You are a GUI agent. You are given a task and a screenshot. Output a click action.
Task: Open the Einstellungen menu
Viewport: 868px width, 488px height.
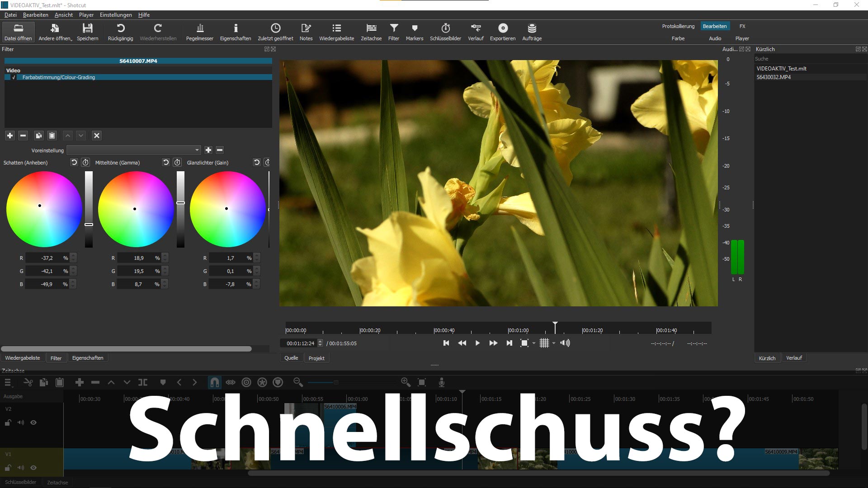(x=116, y=15)
